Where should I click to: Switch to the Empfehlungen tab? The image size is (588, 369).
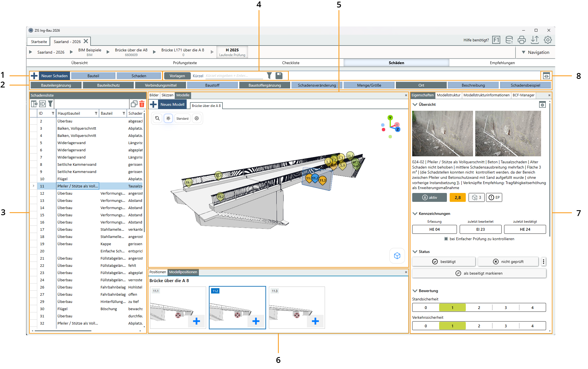502,63
